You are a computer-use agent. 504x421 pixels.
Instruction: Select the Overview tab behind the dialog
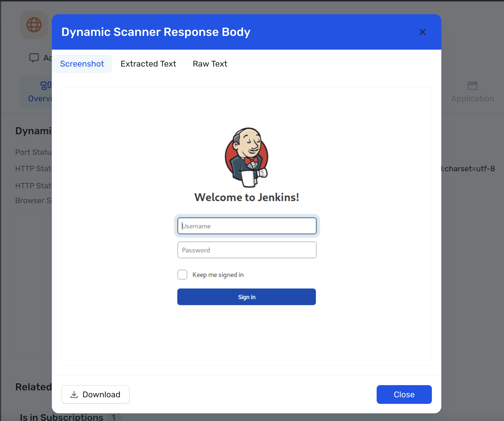coord(36,93)
